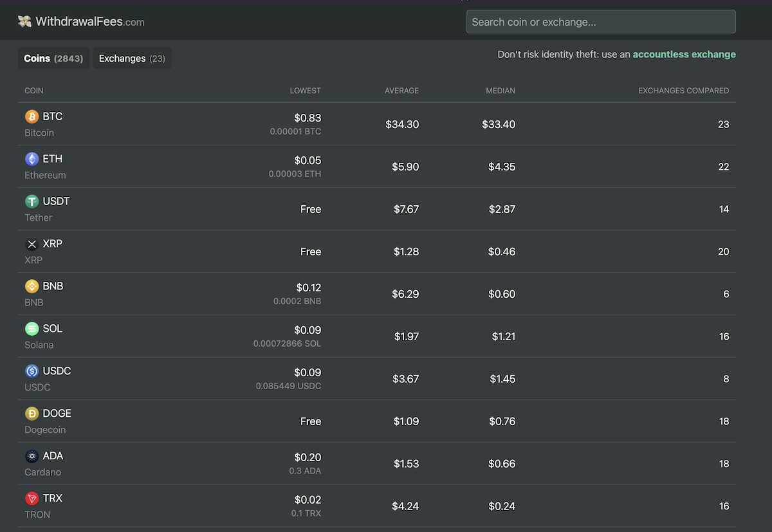Image resolution: width=772 pixels, height=532 pixels.
Task: Click BTC average fee "$34.30"
Action: point(402,124)
